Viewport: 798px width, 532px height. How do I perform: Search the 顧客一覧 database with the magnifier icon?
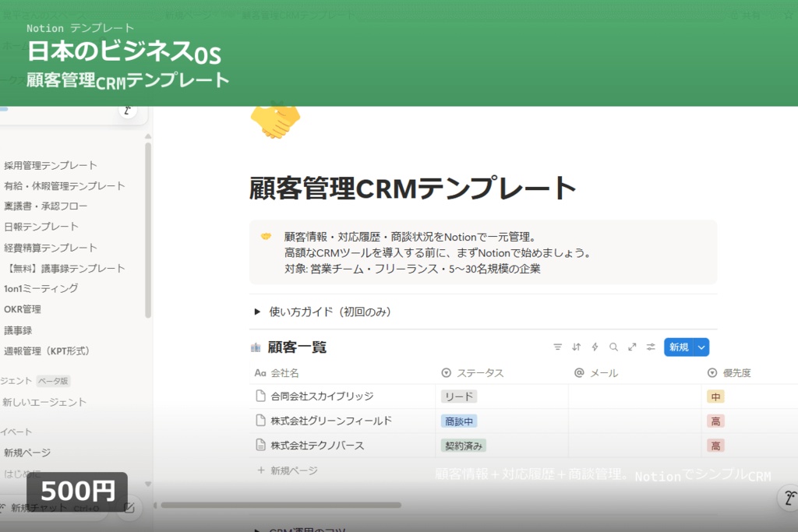613,347
